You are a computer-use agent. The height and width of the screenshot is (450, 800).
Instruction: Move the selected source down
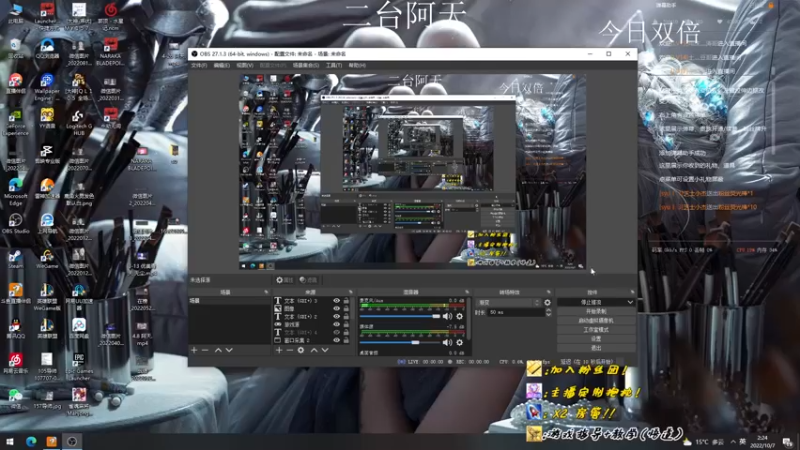pos(325,351)
